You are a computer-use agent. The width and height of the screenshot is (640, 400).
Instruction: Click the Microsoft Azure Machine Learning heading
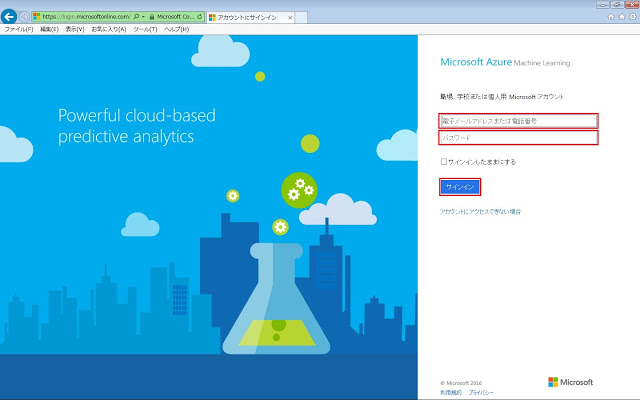(x=505, y=62)
